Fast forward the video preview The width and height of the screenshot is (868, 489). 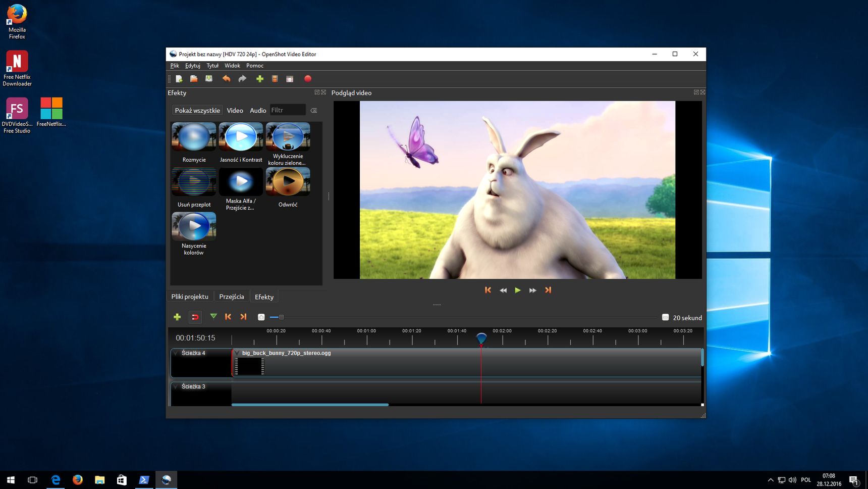coord(532,290)
